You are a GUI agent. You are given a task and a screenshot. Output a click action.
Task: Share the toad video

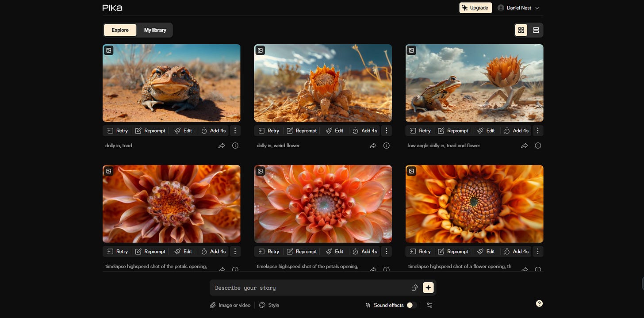click(222, 145)
